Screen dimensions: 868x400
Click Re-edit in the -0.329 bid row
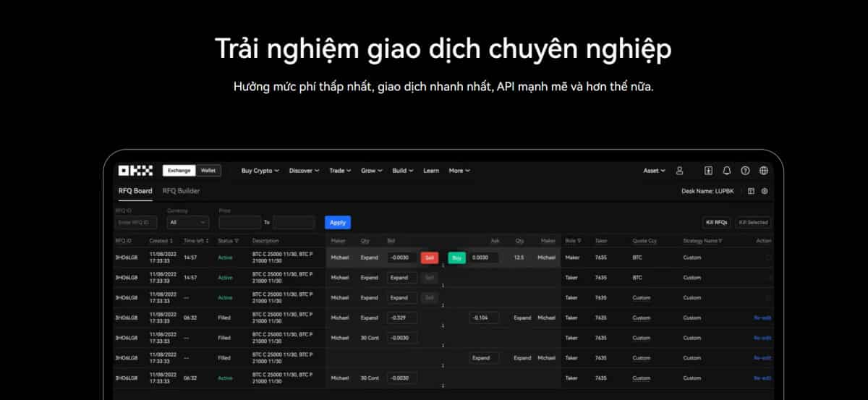click(x=762, y=318)
